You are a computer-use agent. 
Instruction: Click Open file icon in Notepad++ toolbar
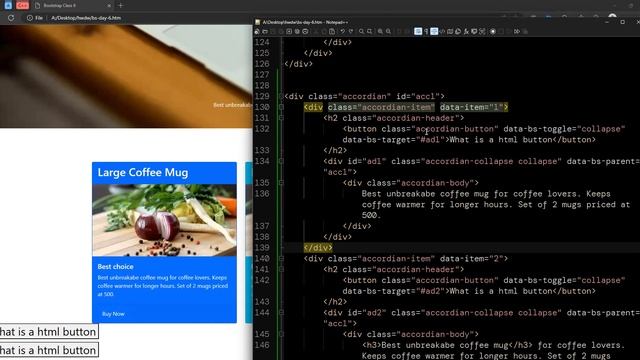pyautogui.click(x=265, y=31)
